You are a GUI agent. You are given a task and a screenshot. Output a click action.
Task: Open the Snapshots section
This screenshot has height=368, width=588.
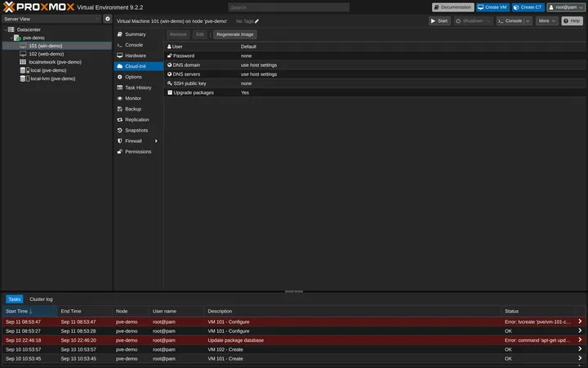pos(139,130)
